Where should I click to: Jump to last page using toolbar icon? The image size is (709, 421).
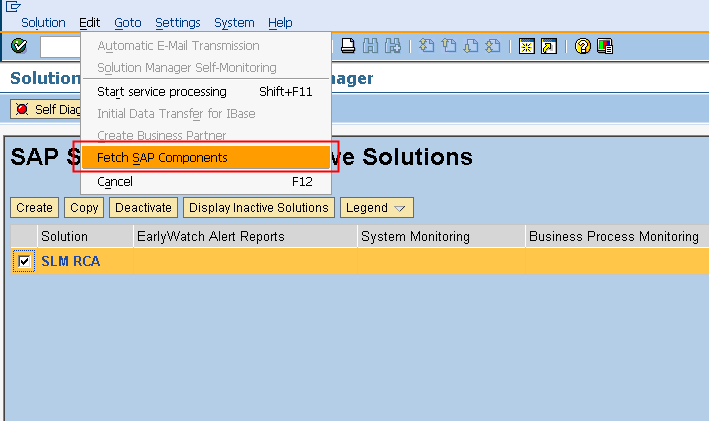[493, 46]
